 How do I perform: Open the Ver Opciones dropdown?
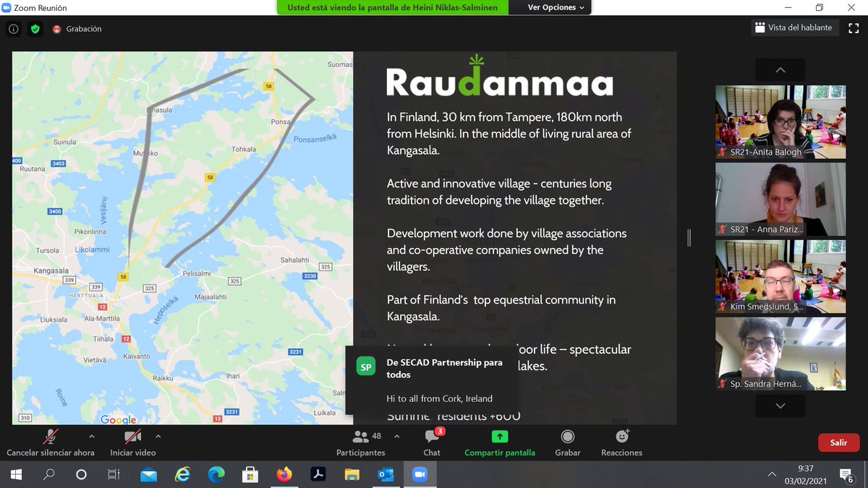tap(556, 7)
